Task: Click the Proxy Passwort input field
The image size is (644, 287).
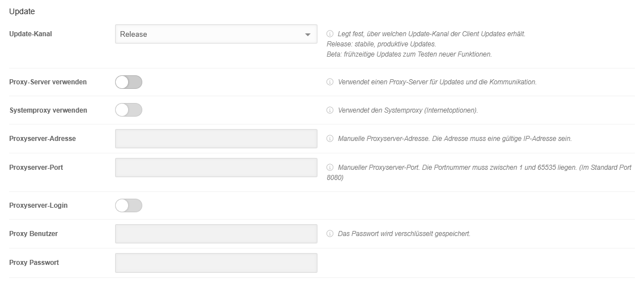Action: coord(216,263)
